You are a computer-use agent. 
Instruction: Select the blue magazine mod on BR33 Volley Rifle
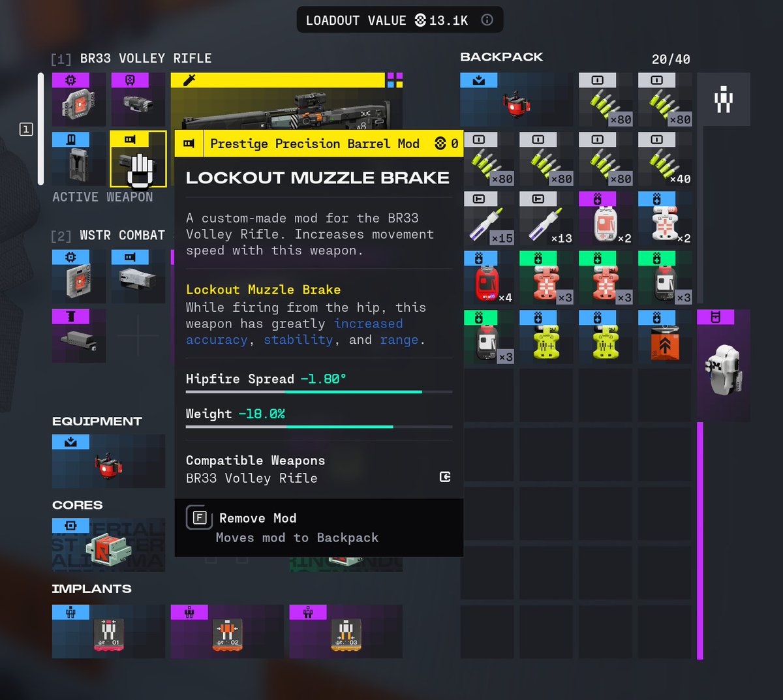(79, 159)
